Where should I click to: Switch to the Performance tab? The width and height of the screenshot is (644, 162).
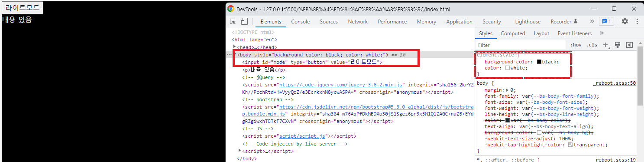(393, 22)
